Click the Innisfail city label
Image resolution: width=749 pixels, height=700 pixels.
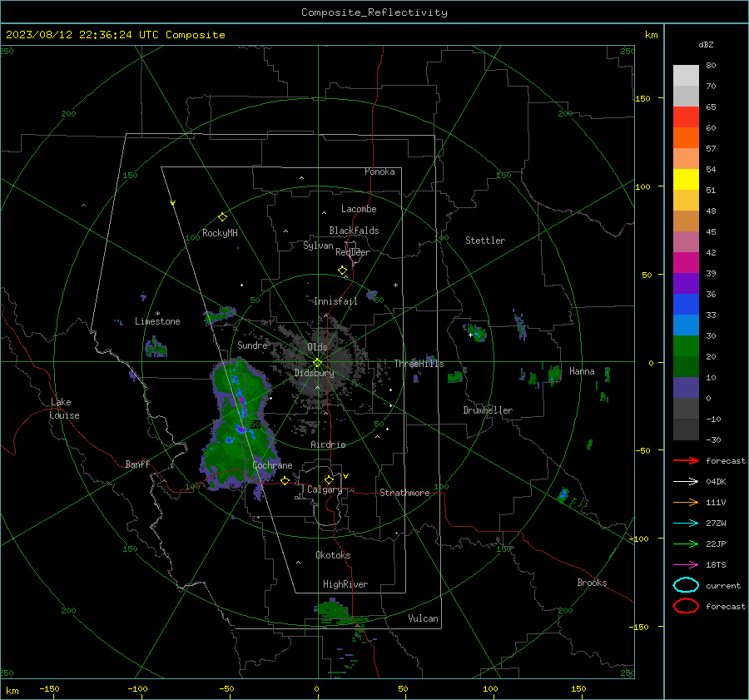click(335, 301)
